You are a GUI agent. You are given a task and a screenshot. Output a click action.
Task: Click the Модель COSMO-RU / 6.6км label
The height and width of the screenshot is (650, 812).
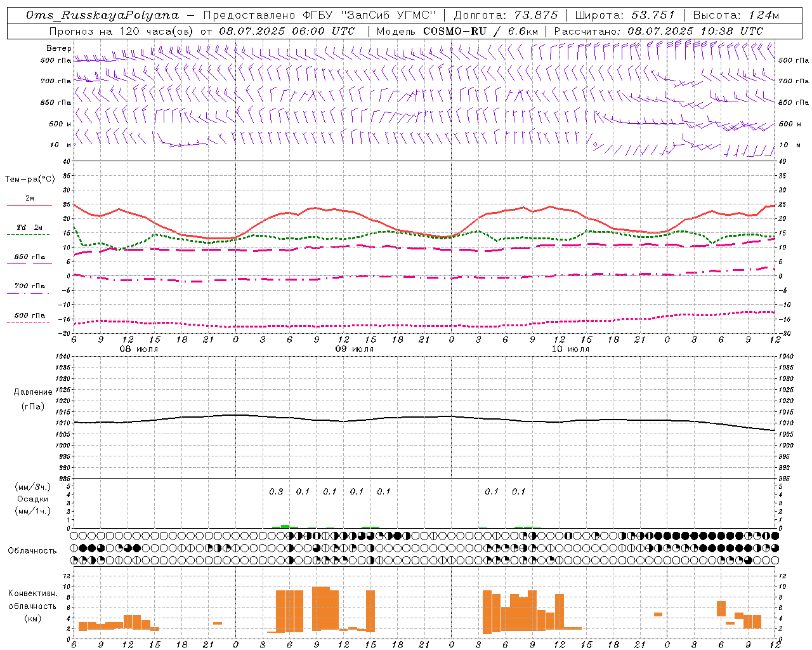pyautogui.click(x=457, y=31)
